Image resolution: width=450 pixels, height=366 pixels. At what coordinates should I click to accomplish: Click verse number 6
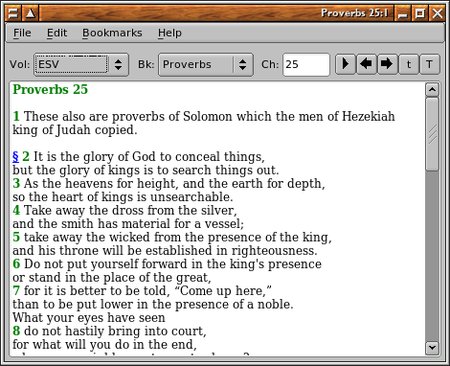(x=16, y=264)
